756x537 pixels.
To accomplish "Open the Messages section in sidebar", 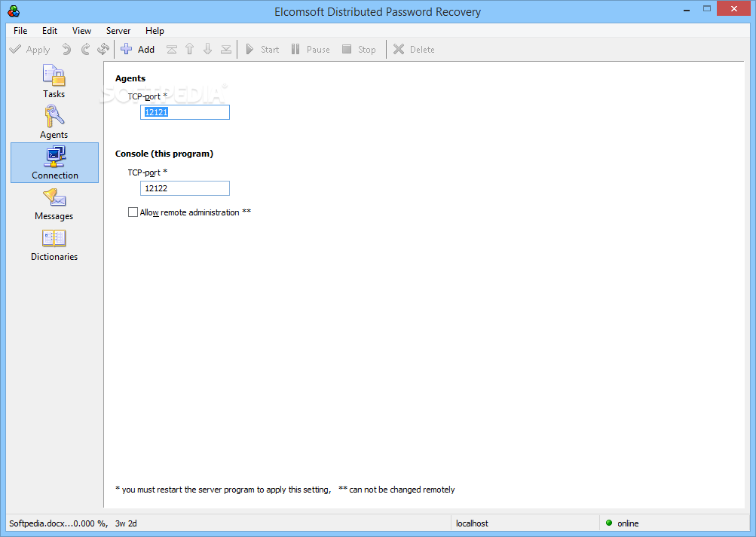I will click(54, 203).
